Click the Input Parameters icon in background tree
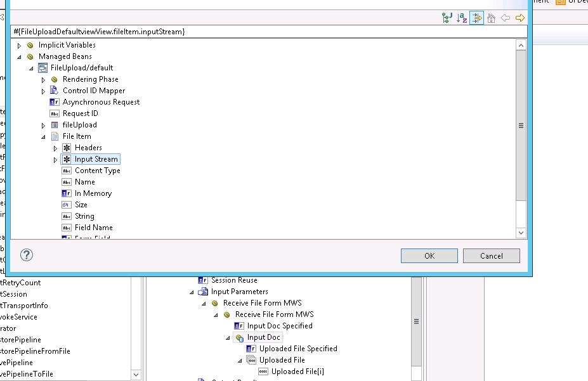Viewport: 588px width, 381px height. pos(203,292)
